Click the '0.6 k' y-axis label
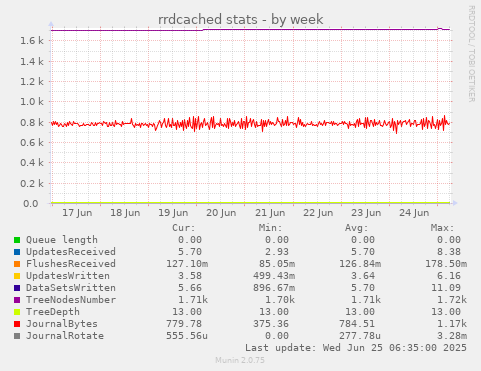 (x=32, y=143)
